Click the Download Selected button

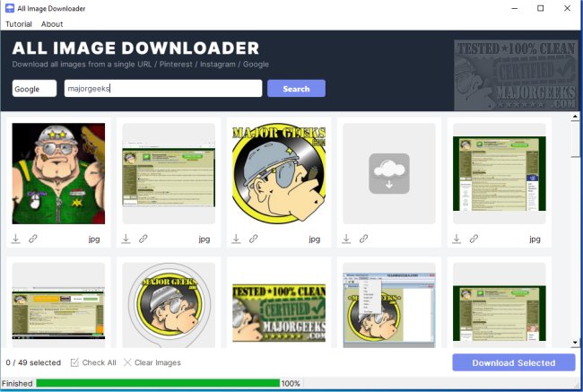click(x=514, y=362)
